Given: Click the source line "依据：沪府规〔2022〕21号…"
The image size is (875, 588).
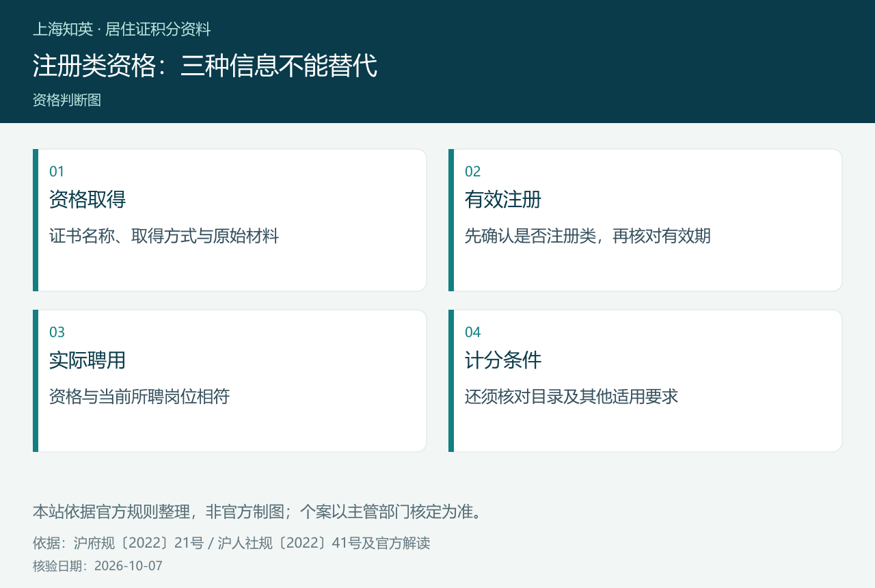Looking at the screenshot, I should (231, 544).
